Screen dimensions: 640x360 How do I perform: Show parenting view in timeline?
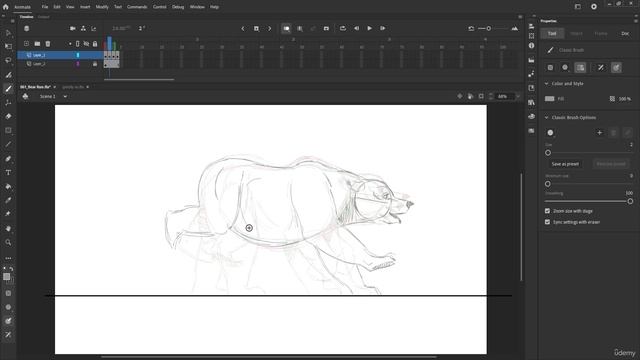point(83,29)
